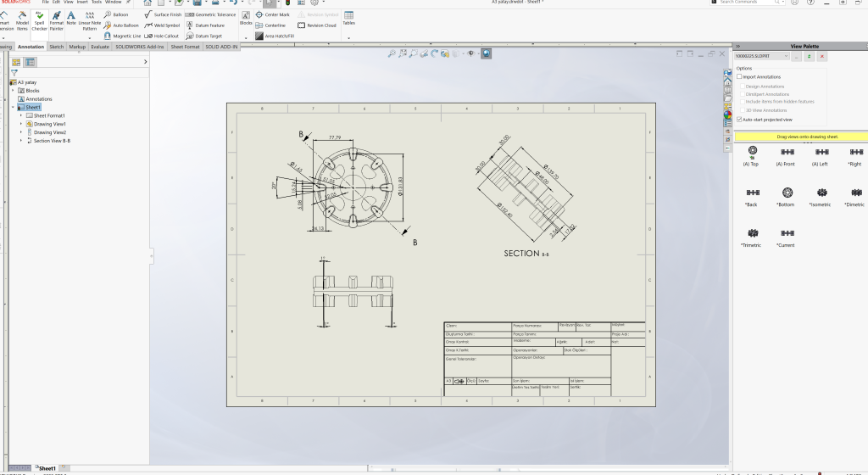Viewport: 868px width, 475px height.
Task: Expand the Section View B-B node
Action: (21, 141)
